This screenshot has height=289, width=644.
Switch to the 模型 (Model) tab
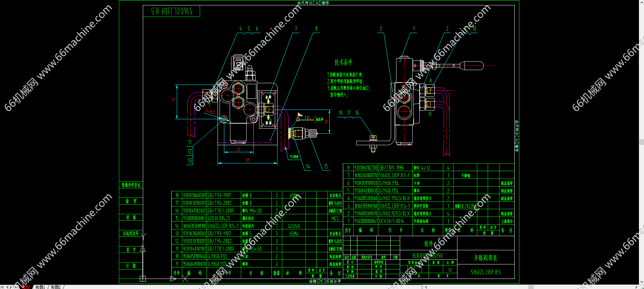click(26, 287)
